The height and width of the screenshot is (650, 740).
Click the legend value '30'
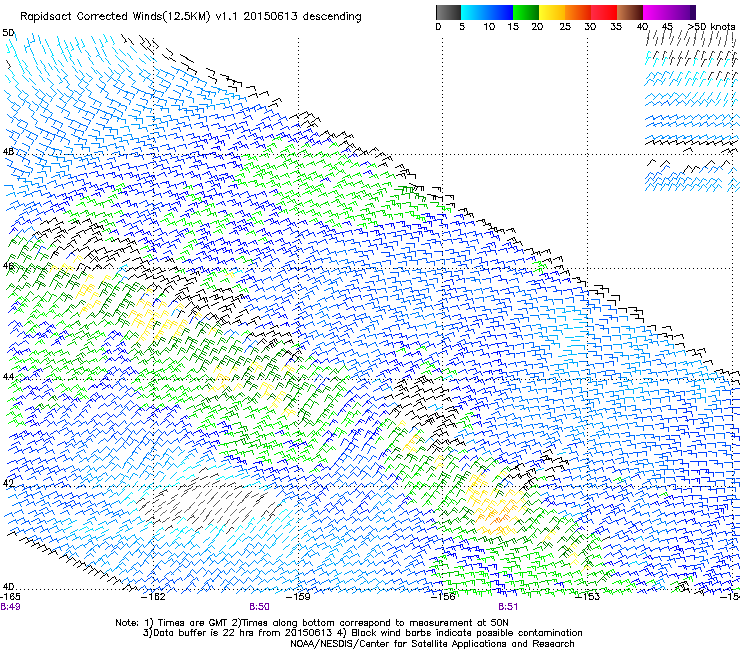click(590, 27)
